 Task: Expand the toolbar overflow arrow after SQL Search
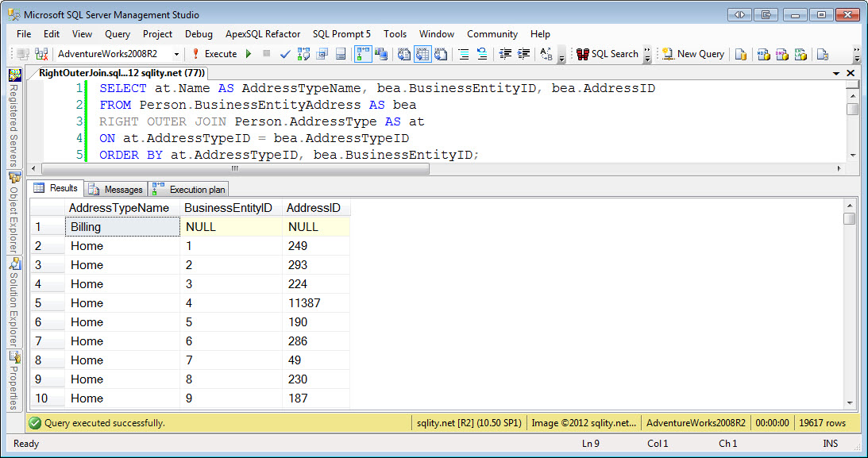click(647, 54)
